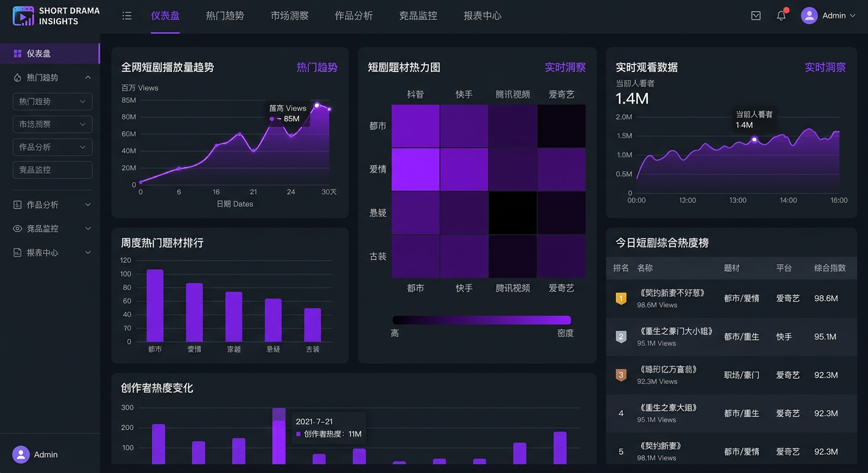Open the mail envelope icon

coord(756,16)
